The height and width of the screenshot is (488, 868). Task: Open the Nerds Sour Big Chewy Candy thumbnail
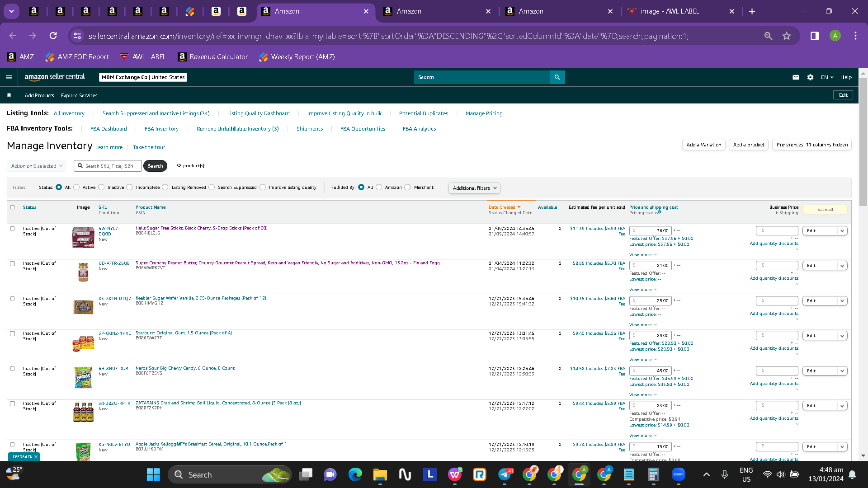pos(83,377)
